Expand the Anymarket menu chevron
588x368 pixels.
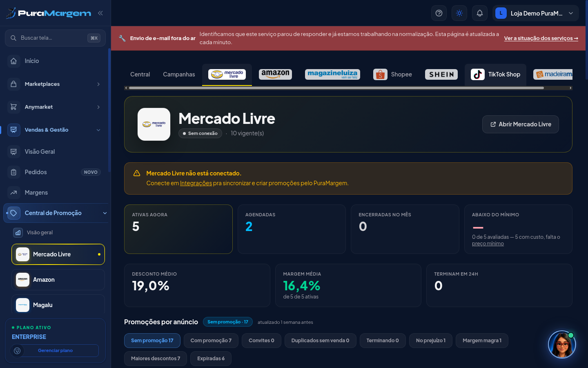click(x=98, y=107)
